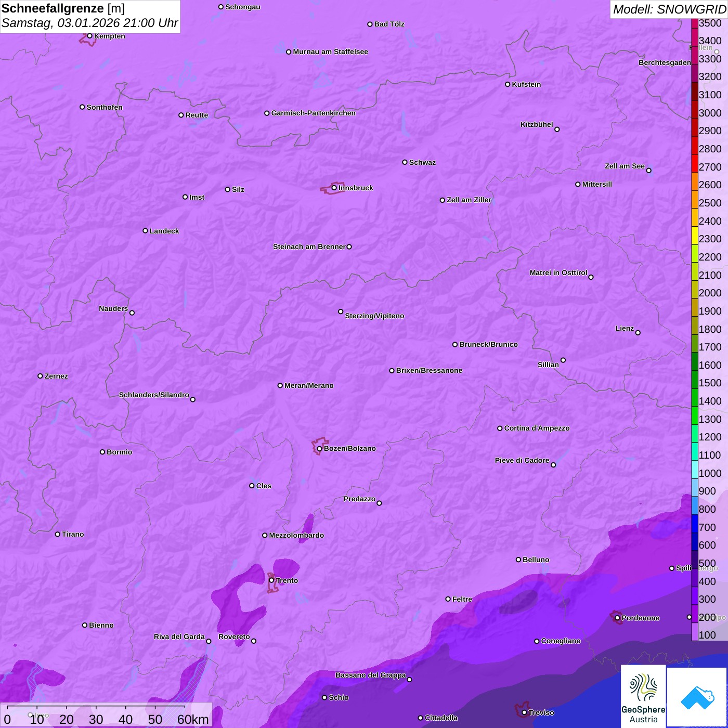Click the Meran/Merano label
The width and height of the screenshot is (728, 728).
[309, 385]
